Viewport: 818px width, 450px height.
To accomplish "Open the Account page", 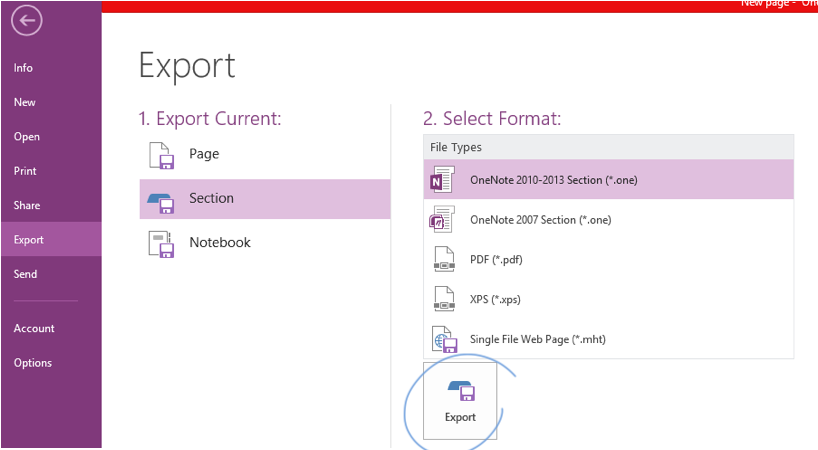I will point(34,329).
